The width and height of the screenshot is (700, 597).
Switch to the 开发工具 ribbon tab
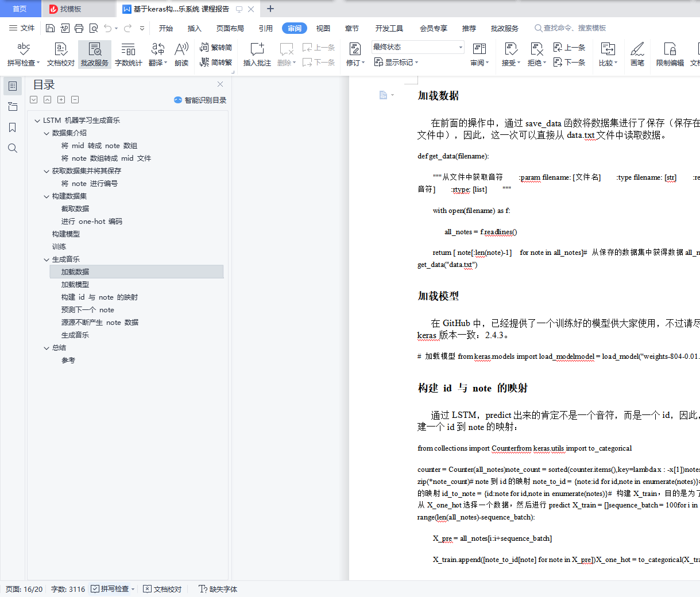(389, 28)
